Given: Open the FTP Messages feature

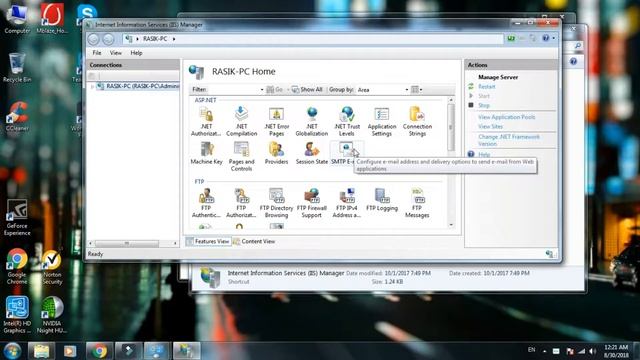Looking at the screenshot, I should coord(417,203).
